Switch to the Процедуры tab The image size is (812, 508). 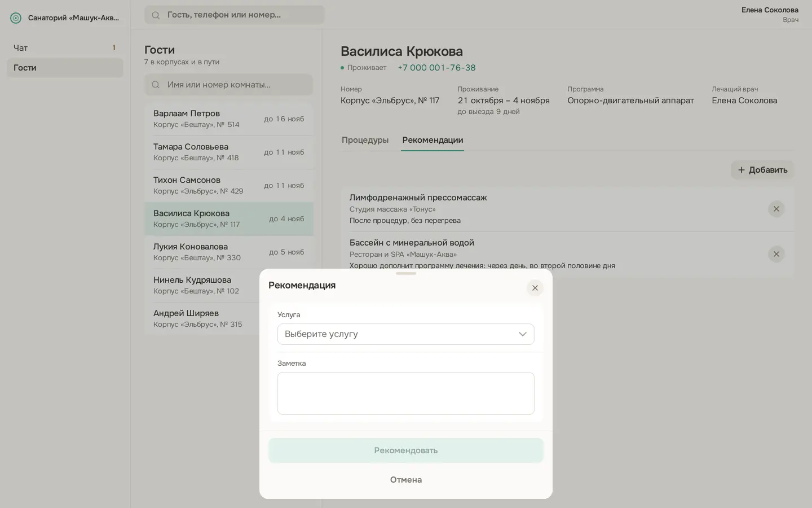pyautogui.click(x=365, y=140)
